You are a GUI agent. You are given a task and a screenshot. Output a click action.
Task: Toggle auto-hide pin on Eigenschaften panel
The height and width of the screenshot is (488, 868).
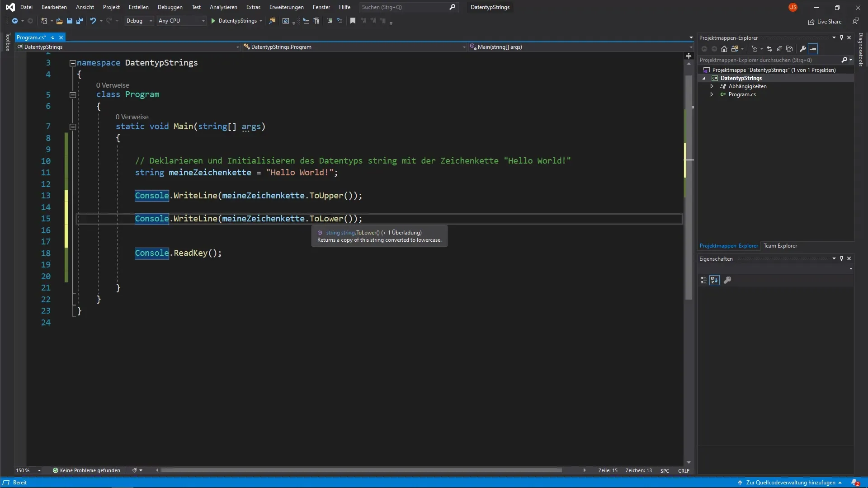tap(841, 258)
